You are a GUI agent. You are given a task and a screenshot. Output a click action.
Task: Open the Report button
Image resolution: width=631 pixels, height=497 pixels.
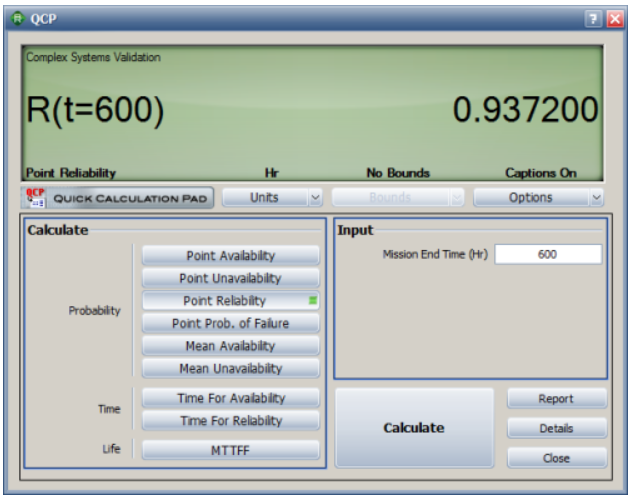point(557,398)
